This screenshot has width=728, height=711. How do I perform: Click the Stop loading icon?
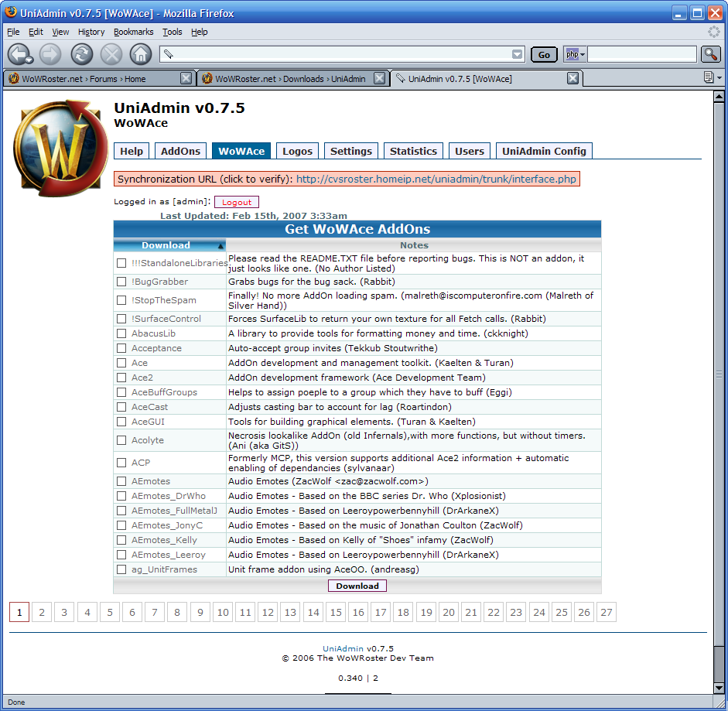[111, 54]
